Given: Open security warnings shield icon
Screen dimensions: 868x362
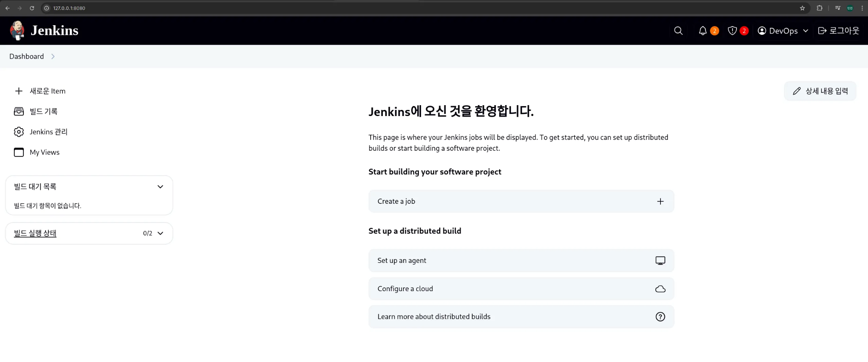Looking at the screenshot, I should coord(732,30).
